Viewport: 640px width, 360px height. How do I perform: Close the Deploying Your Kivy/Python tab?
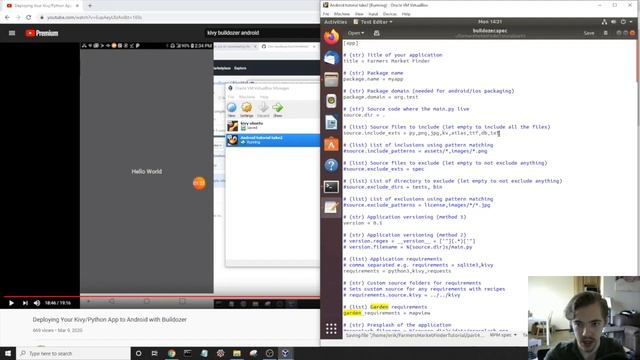(77, 6)
